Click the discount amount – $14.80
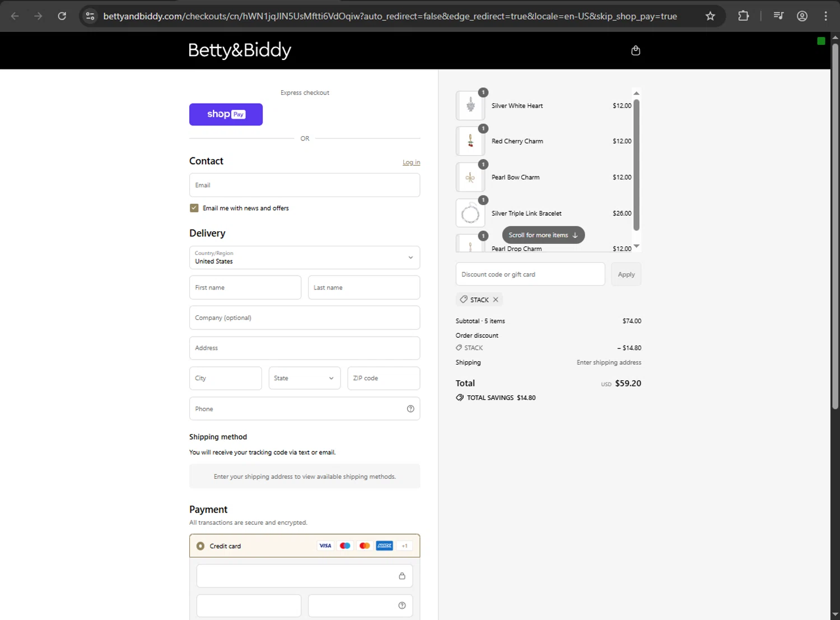The image size is (840, 620). coord(629,348)
